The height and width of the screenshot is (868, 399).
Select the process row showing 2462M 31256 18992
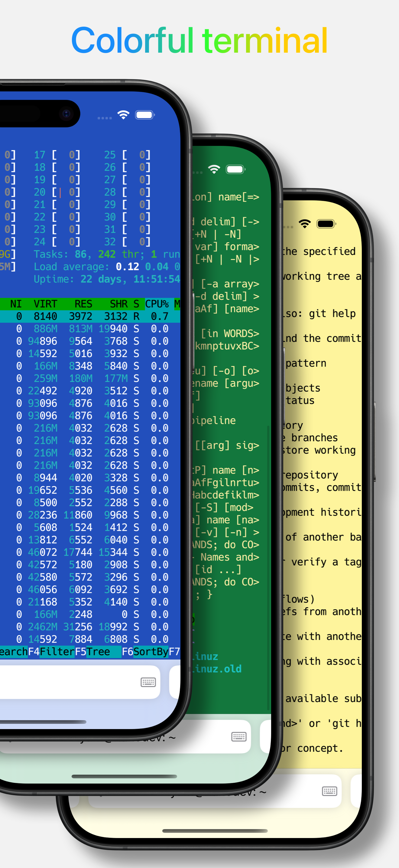click(90, 627)
